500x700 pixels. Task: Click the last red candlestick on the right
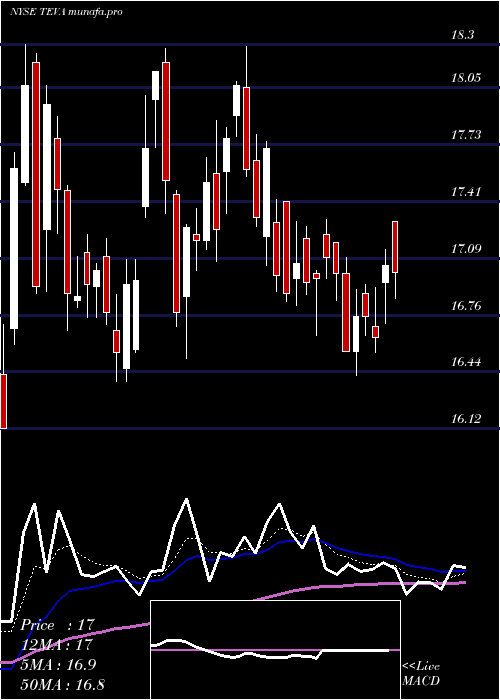(395, 246)
